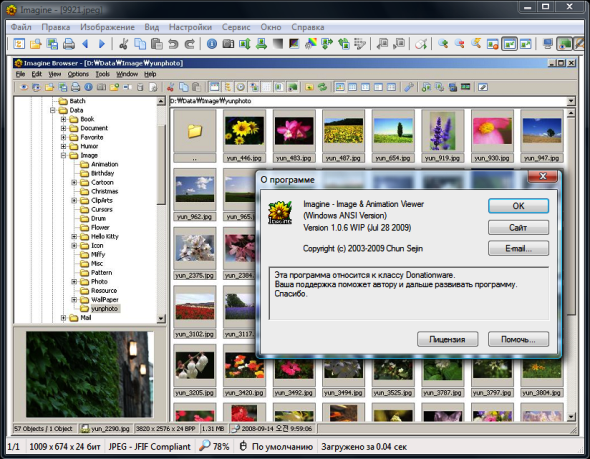
Task: Click the E-mail... button
Action: pos(518,248)
